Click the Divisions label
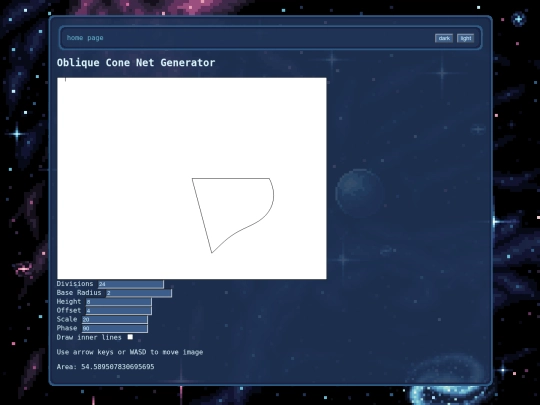The image size is (540, 405). click(x=75, y=284)
